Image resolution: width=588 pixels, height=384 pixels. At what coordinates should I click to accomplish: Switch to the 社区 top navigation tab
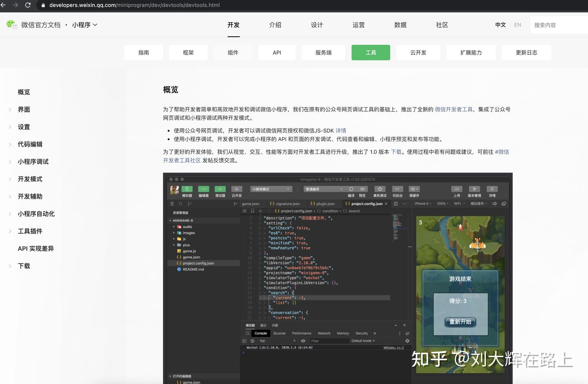[x=442, y=25]
